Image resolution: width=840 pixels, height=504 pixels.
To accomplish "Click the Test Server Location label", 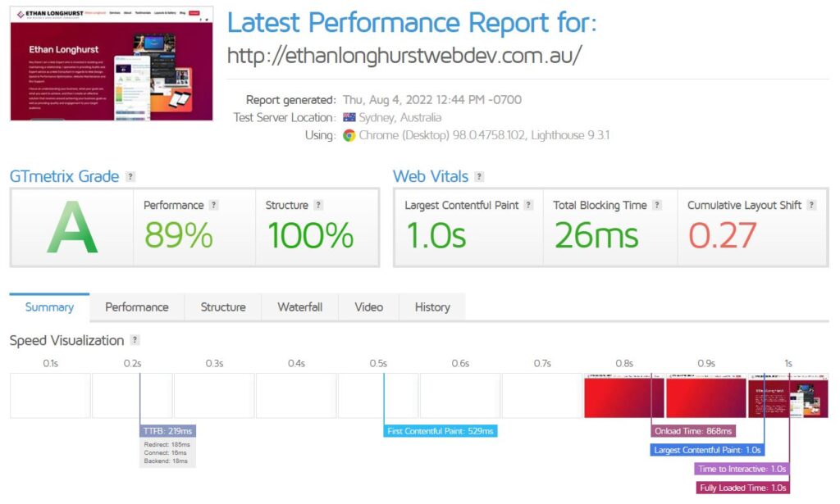I will pyautogui.click(x=285, y=117).
